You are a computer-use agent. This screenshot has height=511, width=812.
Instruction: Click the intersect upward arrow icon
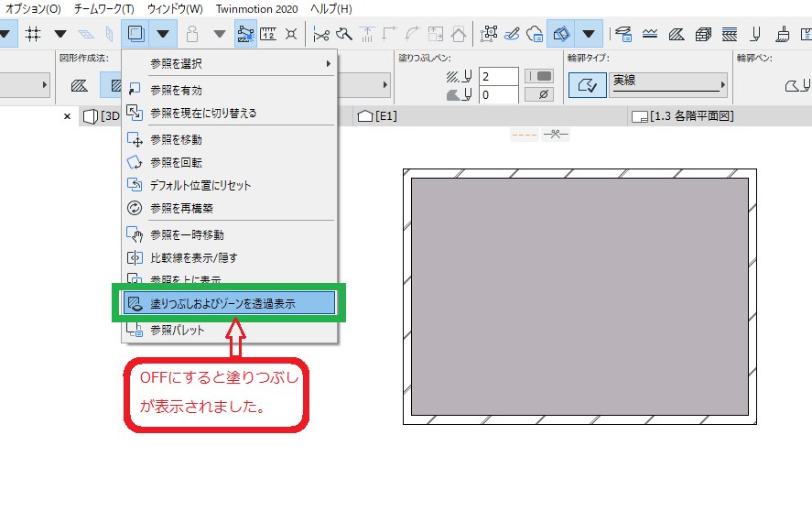[x=367, y=34]
